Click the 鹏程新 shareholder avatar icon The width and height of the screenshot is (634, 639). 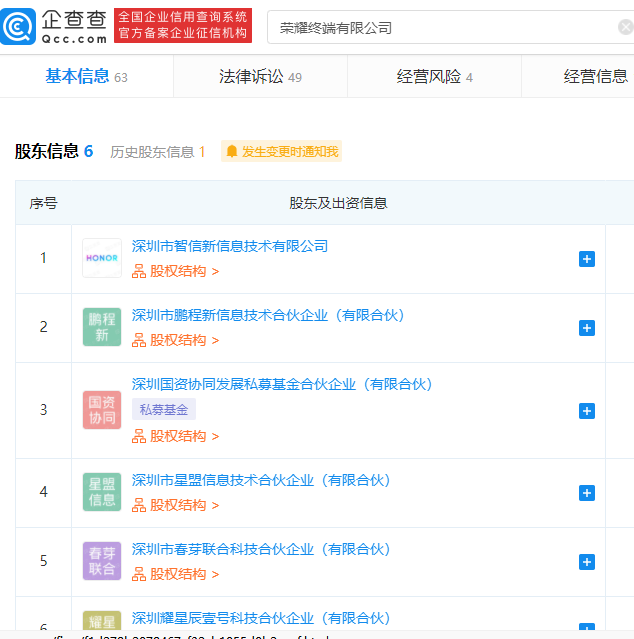(x=102, y=327)
